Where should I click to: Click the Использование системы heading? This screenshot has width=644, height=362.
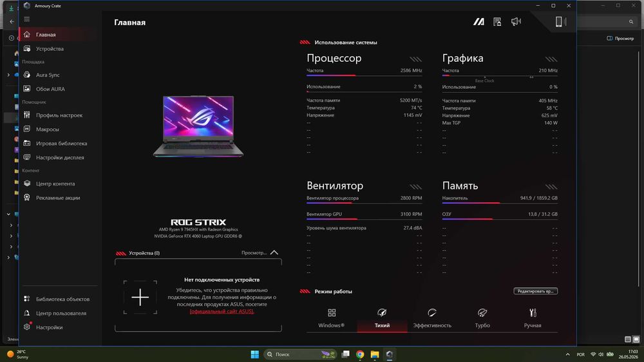pyautogui.click(x=346, y=43)
